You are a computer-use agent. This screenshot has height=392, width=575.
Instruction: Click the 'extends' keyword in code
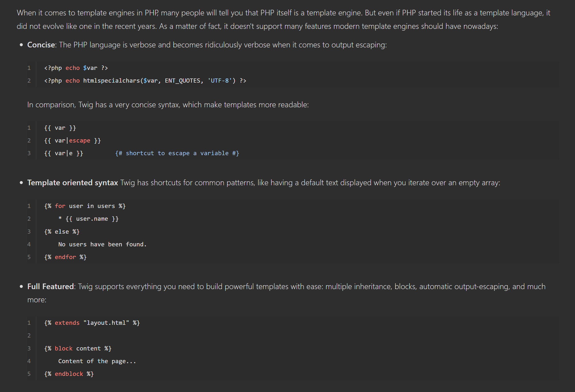click(x=67, y=323)
